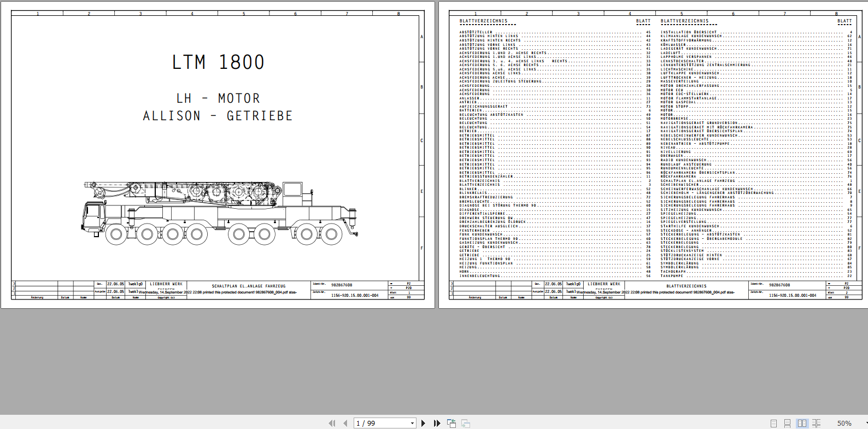Click the ALLISON - GETRIEBE heading
The width and height of the screenshot is (868, 429).
218,116
